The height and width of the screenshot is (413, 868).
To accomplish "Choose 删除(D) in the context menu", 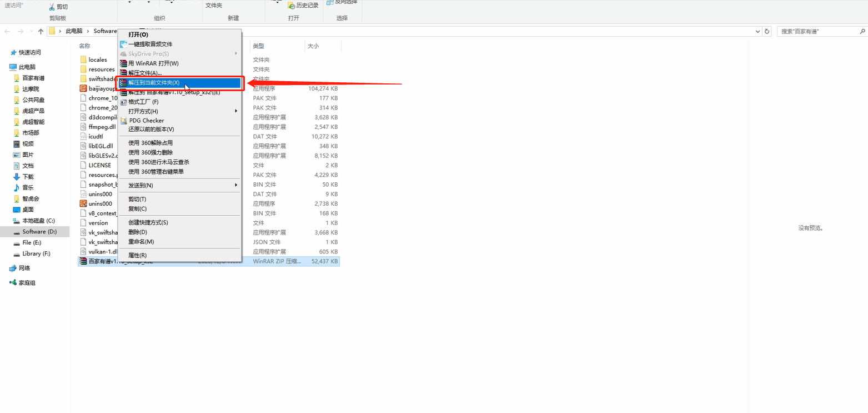I will click(x=179, y=232).
